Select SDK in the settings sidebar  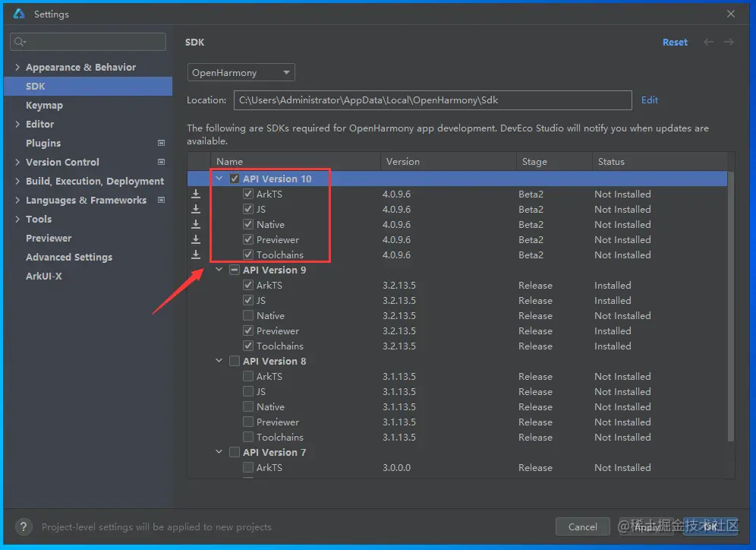tap(88, 86)
